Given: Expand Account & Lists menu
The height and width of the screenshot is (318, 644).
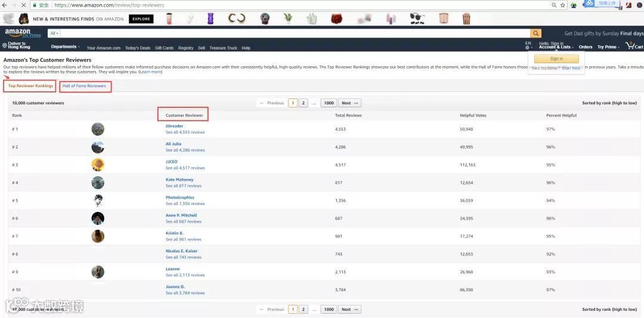Looking at the screenshot, I should [x=556, y=47].
